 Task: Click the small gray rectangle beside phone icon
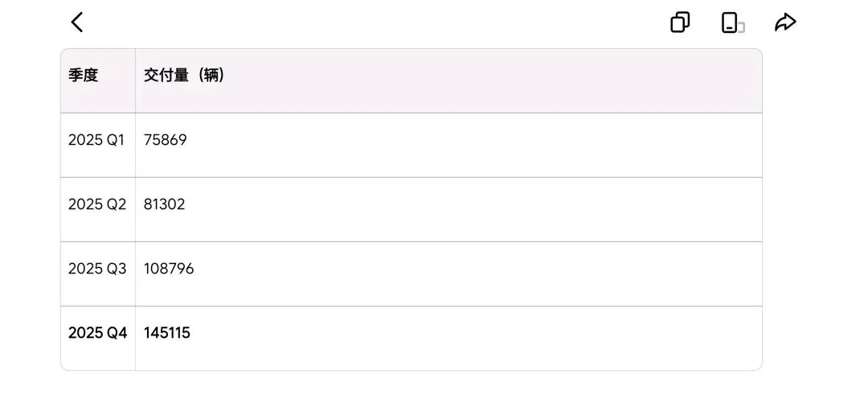click(742, 27)
